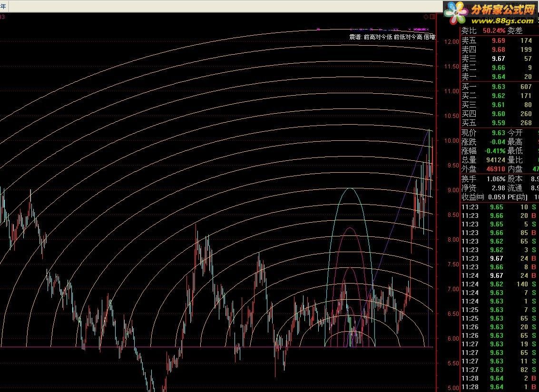Click the diamond icon at chart's top-right corner
The image size is (539, 392).
(426, 17)
